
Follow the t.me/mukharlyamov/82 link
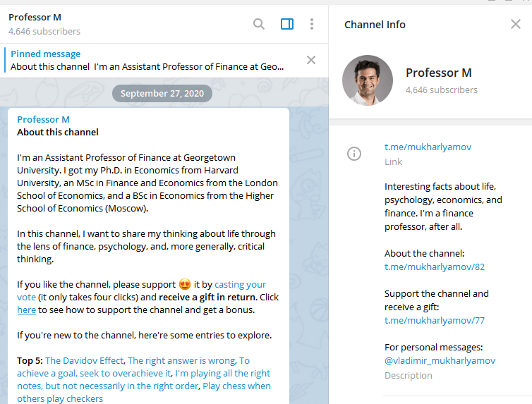pos(435,267)
